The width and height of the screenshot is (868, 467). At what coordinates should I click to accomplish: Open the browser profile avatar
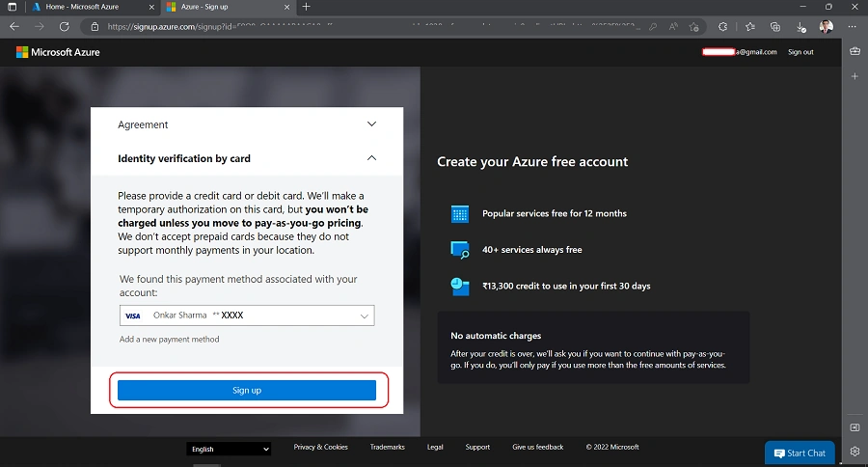click(x=827, y=27)
